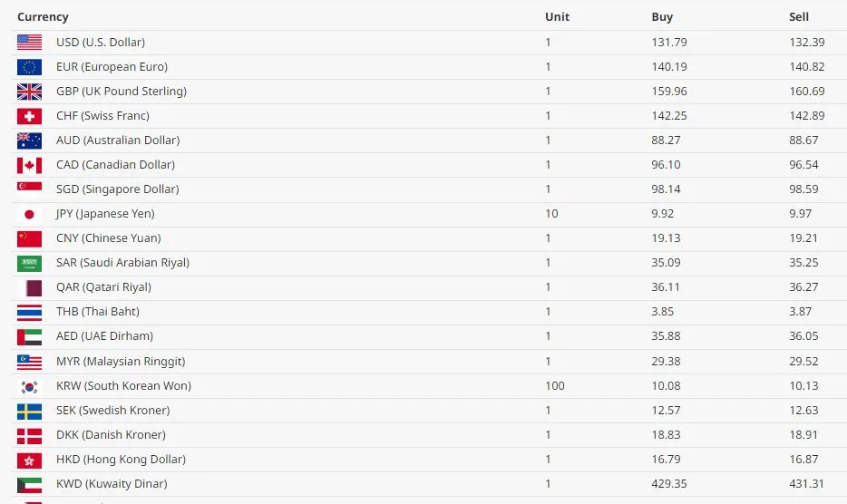Screen dimensions: 847x504
Task: Click the Japanese flag icon
Action: [29, 215]
